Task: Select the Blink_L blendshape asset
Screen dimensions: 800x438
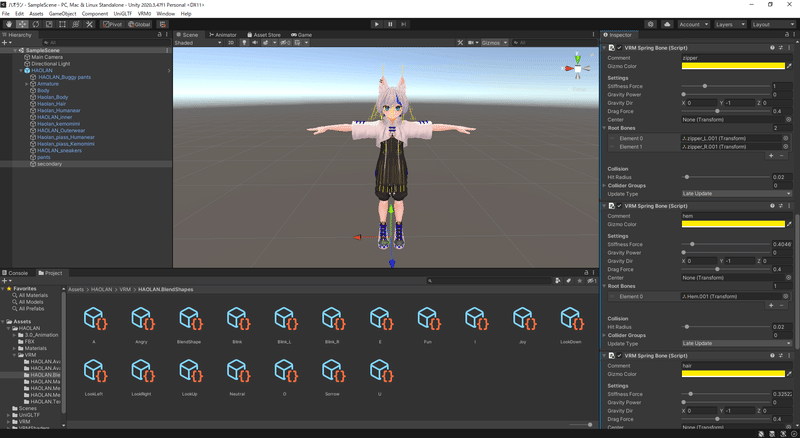Action: coord(285,324)
